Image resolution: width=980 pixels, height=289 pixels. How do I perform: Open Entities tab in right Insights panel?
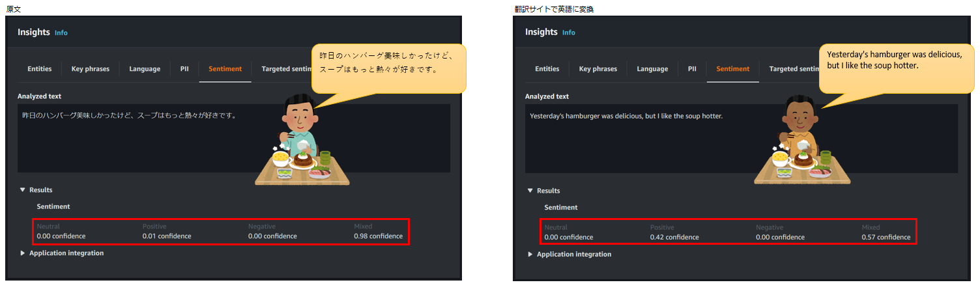[547, 69]
